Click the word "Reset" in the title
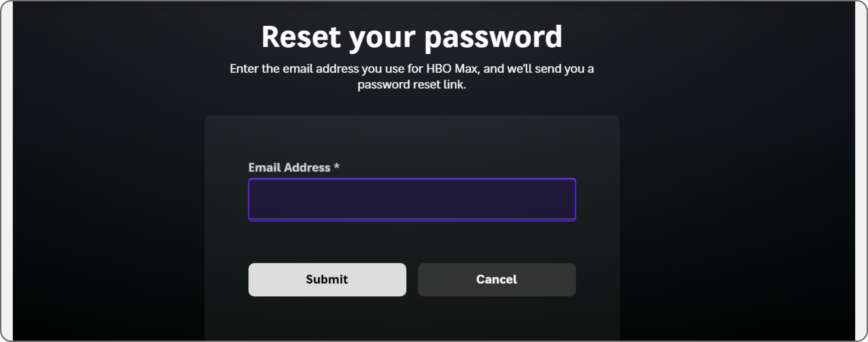 301,37
